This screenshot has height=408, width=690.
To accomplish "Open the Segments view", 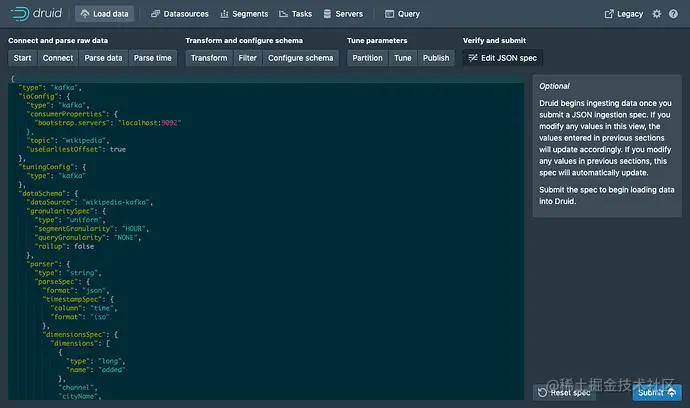I will pos(244,14).
